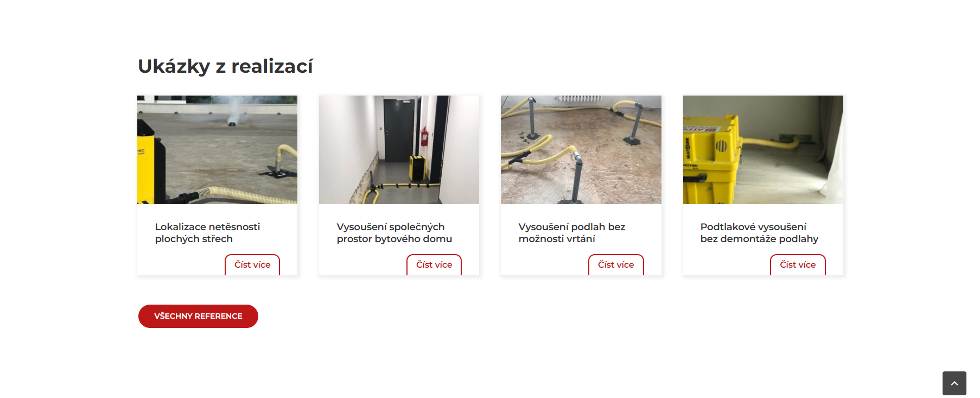Open the VŠECHNY REFERENCE button
This screenshot has height=398, width=980.
[x=198, y=316]
